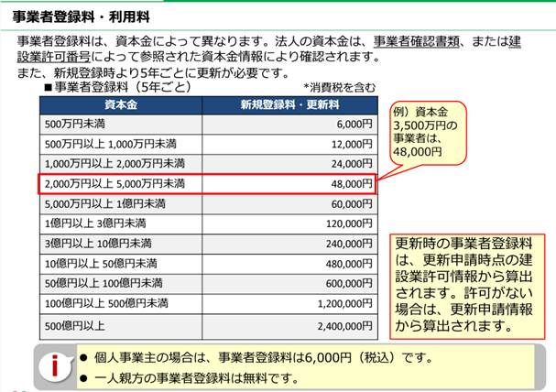Select the 1億円以上 3億円未満 cell

click(x=121, y=223)
